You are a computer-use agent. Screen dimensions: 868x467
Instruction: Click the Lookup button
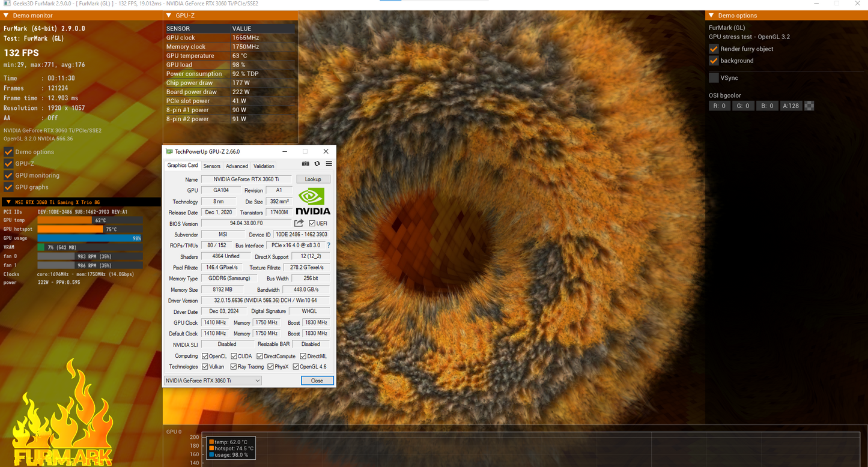(313, 179)
